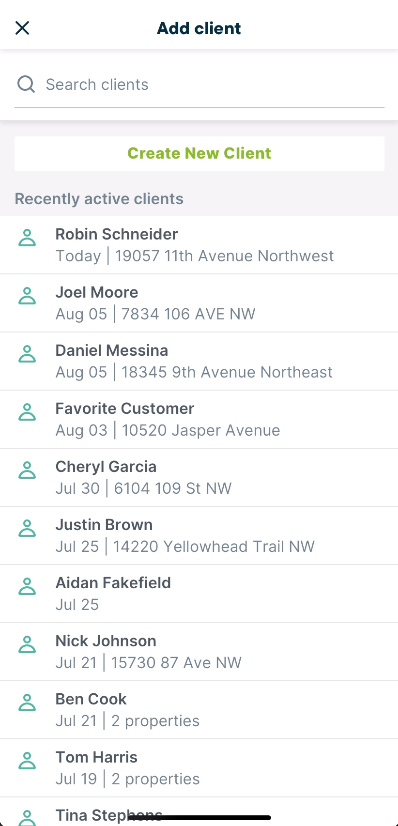Focus the Search clients field

[x=200, y=84]
